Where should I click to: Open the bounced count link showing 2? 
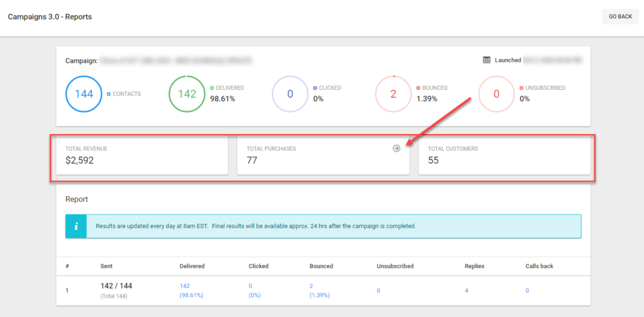click(x=312, y=286)
